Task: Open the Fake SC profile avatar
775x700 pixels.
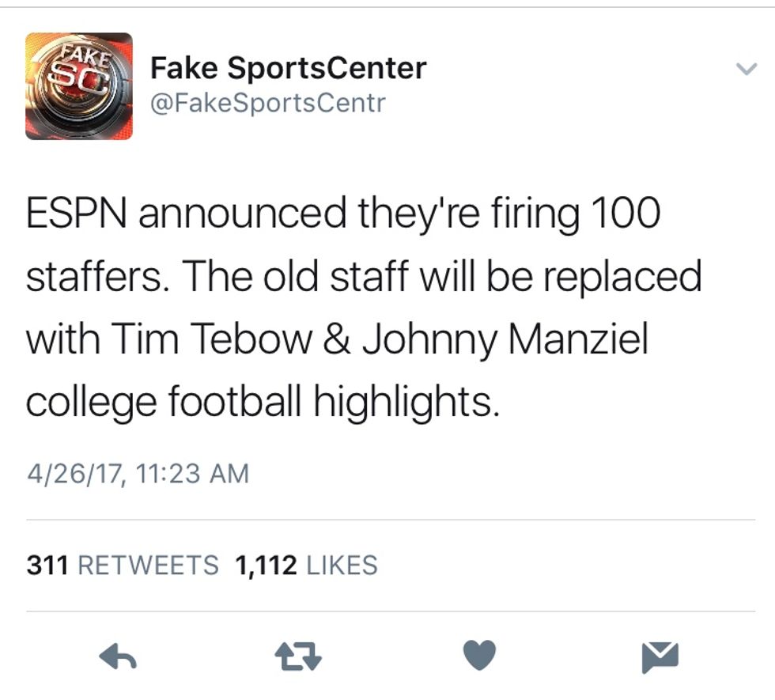Action: click(x=79, y=85)
